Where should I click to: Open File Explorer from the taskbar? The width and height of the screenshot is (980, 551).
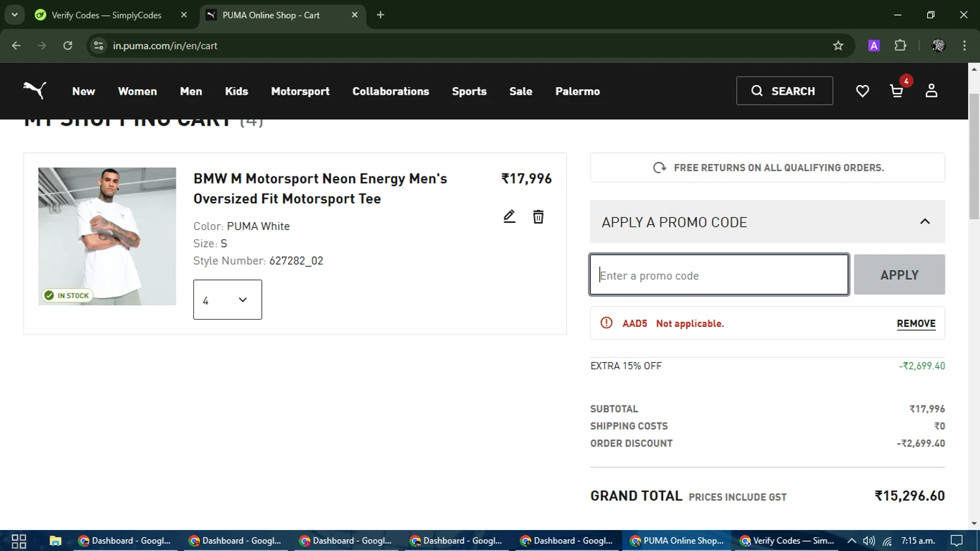tap(55, 541)
